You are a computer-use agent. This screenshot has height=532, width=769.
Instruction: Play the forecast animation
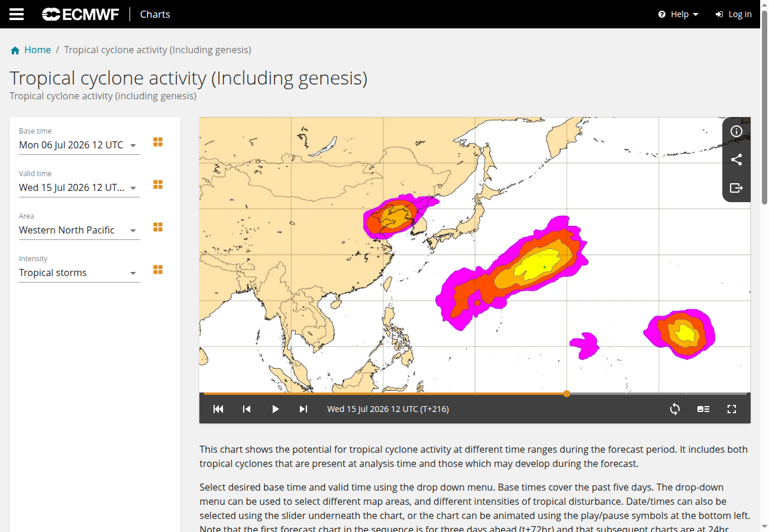[x=275, y=409]
